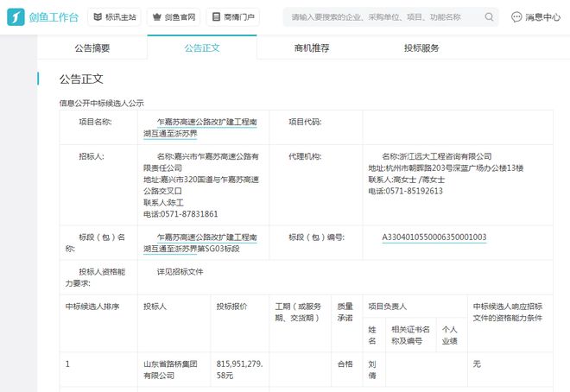
Task: Click the 乍嘉苏高速公路改扩建工程 project name link
Action: coord(200,128)
